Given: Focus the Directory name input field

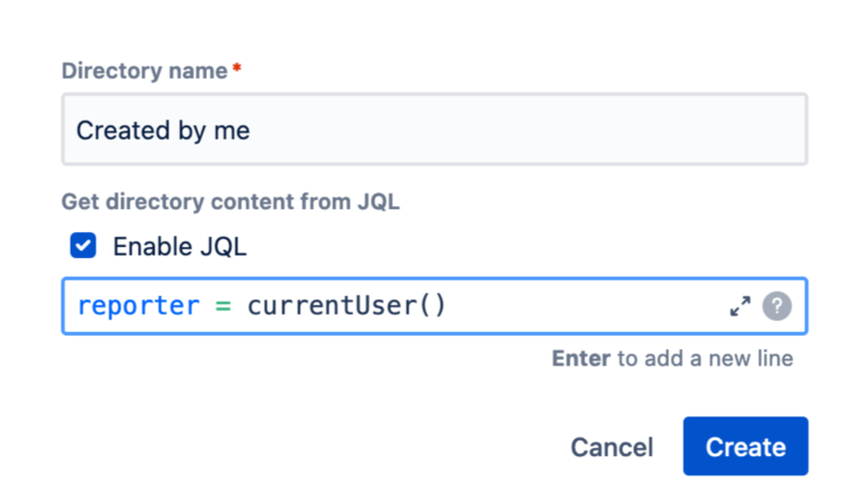Looking at the screenshot, I should pyautogui.click(x=434, y=129).
